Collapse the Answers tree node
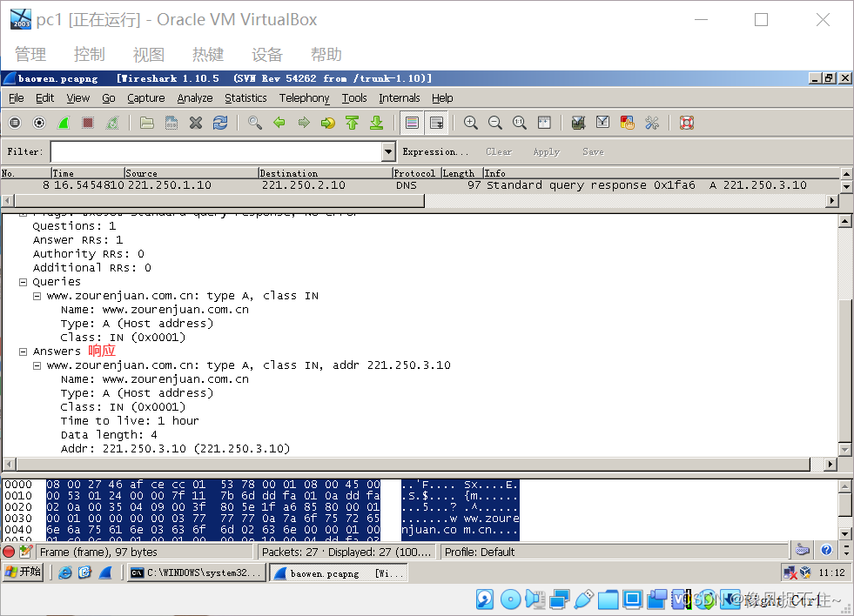The image size is (854, 616). pyautogui.click(x=23, y=352)
